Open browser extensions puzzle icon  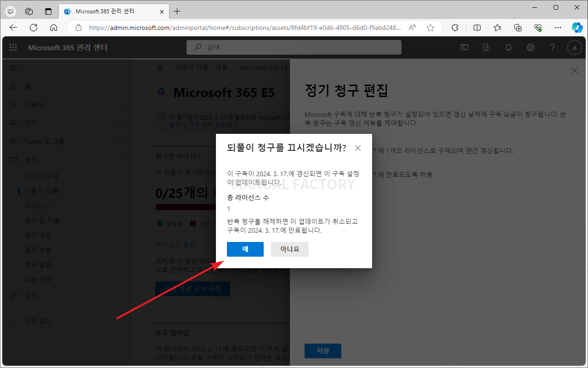(455, 28)
